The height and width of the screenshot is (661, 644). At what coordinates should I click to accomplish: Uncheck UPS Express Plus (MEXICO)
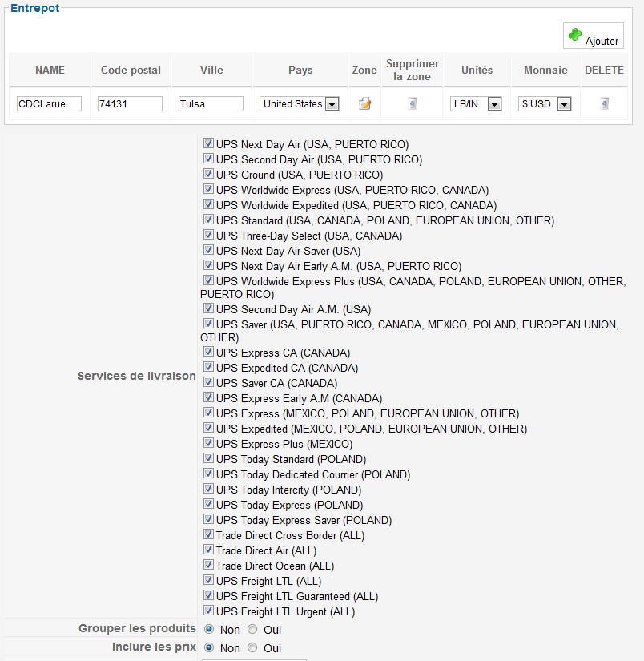[208, 442]
